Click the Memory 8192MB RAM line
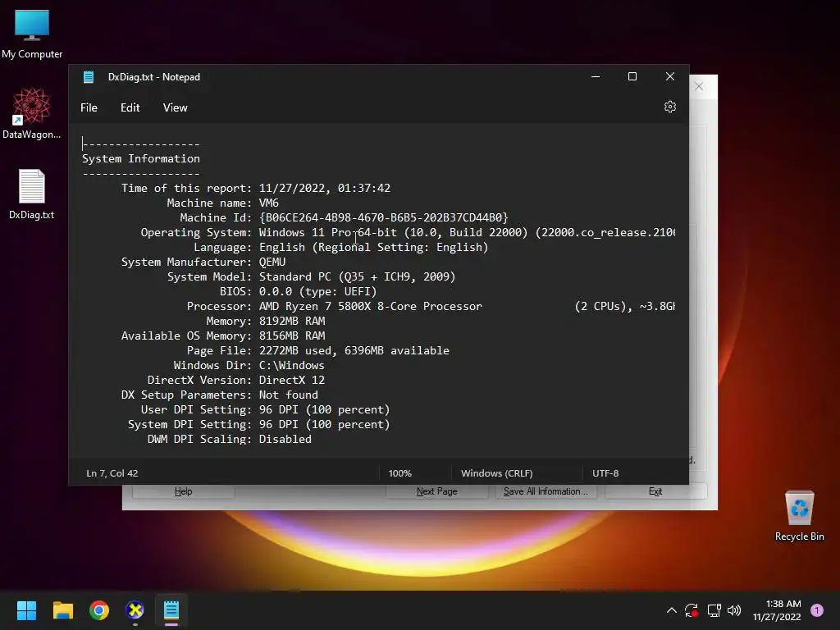Screen dimensions: 840x630 (266, 321)
